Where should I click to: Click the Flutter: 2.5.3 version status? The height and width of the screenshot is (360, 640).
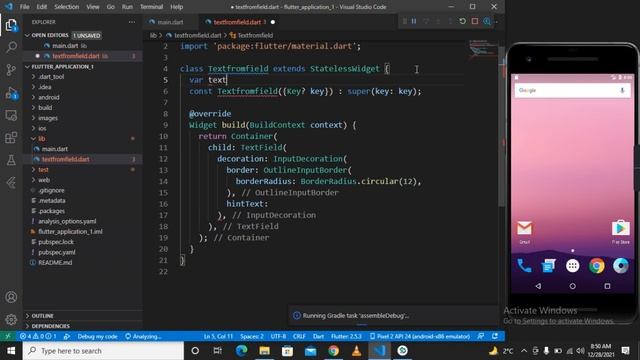(x=346, y=336)
